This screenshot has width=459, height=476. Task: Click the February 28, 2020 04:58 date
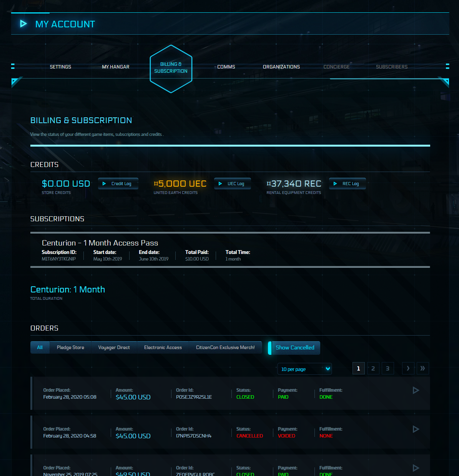(70, 436)
